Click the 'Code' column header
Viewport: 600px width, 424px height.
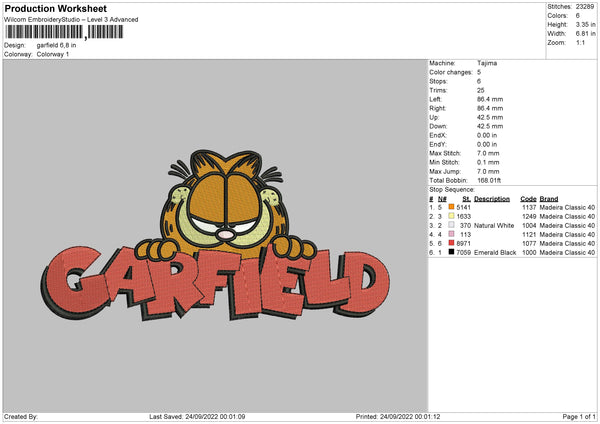[528, 199]
